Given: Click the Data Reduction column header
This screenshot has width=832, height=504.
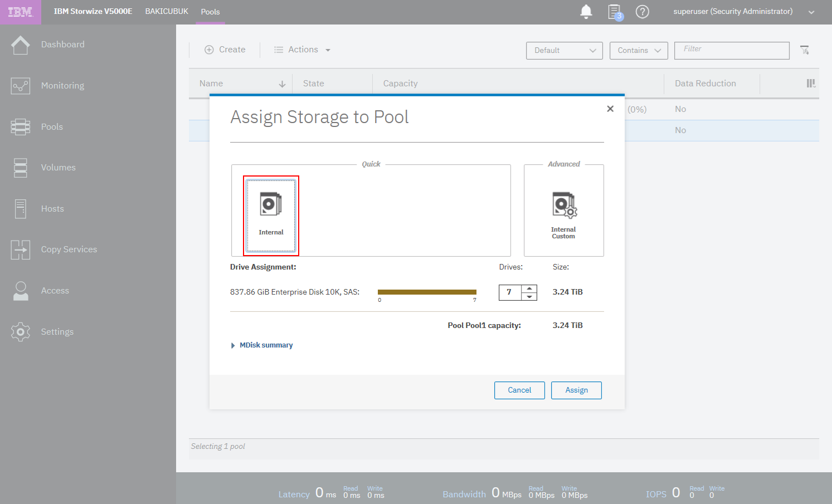Looking at the screenshot, I should click(x=706, y=84).
